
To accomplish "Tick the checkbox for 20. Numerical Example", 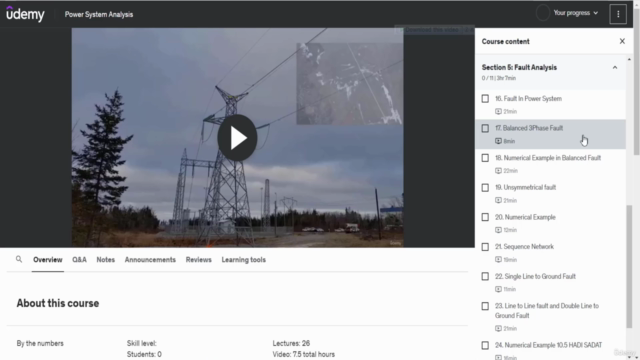I will pyautogui.click(x=485, y=217).
